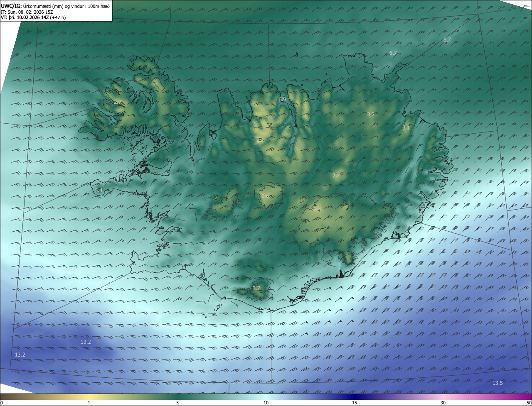Click the "VT: þri. 10.02.2026 14Z (+47 h)" line
This screenshot has height=406, width=532.
tap(33, 17)
